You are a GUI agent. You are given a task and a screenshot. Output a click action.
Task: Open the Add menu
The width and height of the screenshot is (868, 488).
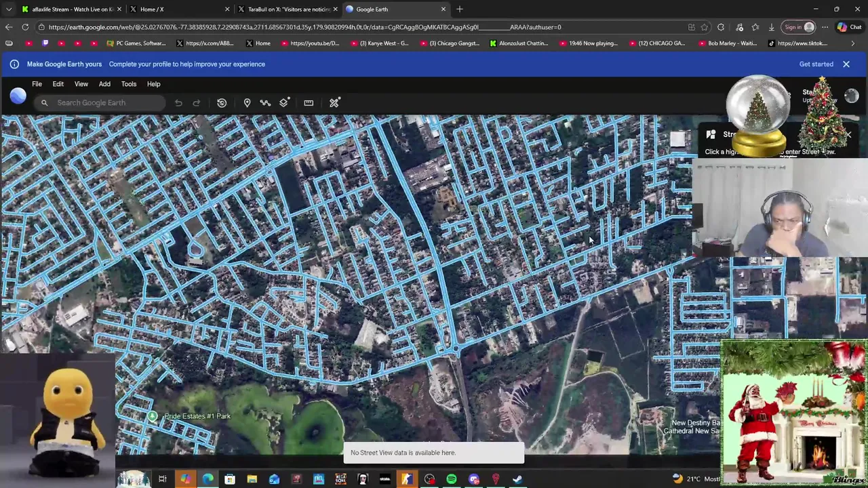(104, 84)
